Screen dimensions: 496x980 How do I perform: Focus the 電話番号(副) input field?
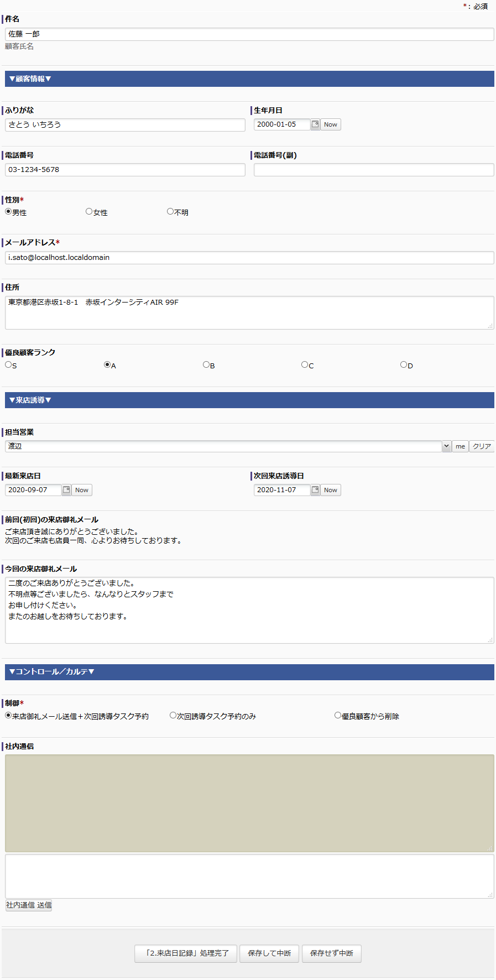[374, 170]
